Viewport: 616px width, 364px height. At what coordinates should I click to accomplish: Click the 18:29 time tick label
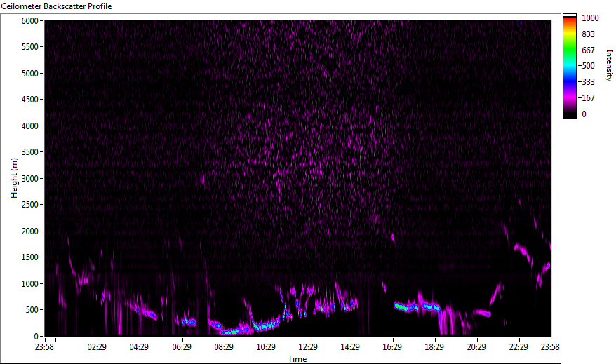(434, 347)
